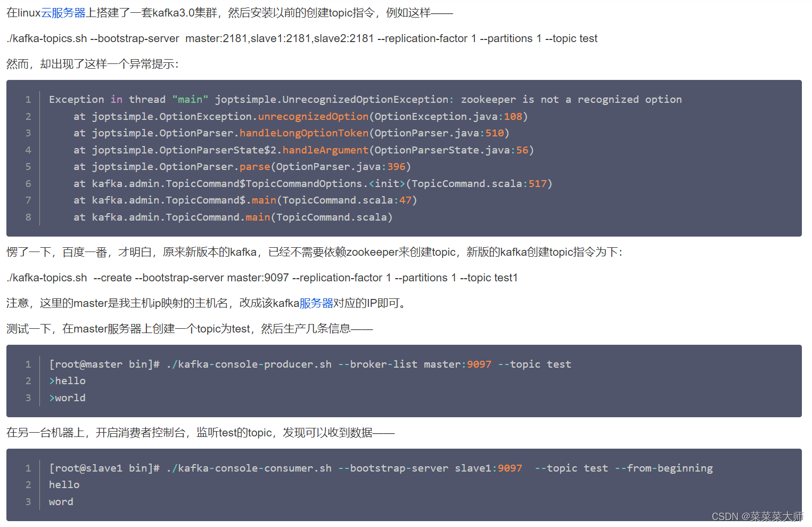Viewport: 812px width, 527px height.
Task: Open the 云服务器 hyperlink in the first sentence
Action: 63,13
